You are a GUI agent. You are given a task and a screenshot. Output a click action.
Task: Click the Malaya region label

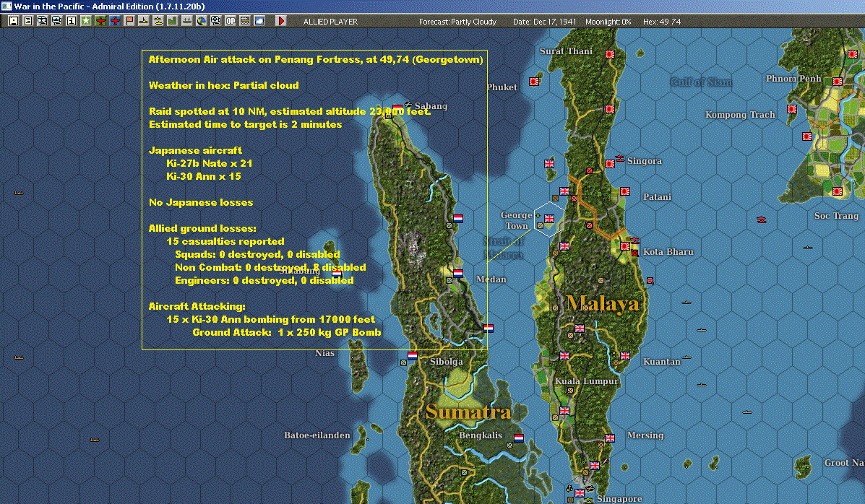pyautogui.click(x=603, y=304)
